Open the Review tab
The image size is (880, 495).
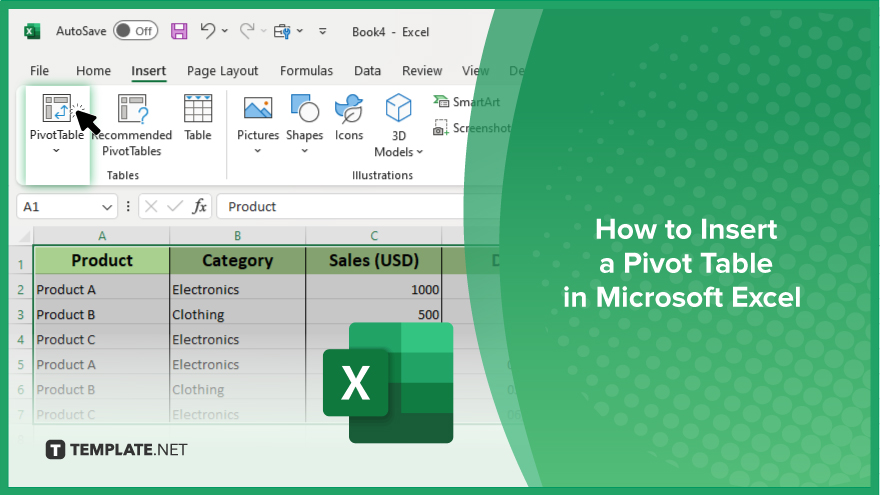[422, 71]
